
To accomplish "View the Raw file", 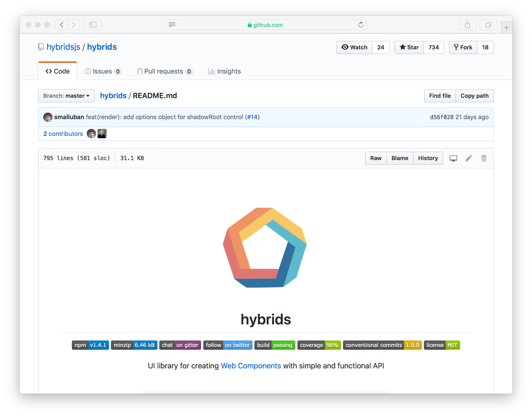I will click(x=376, y=158).
